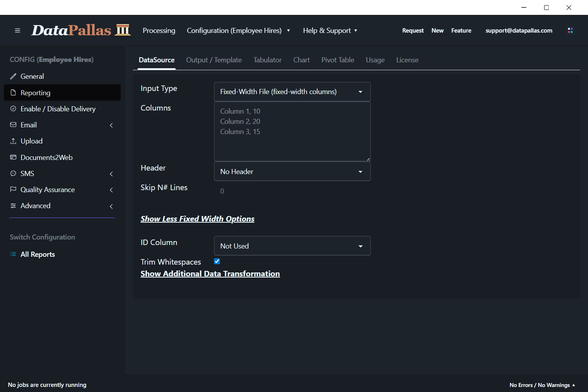Open the Processing menu item
The image size is (588, 392).
click(x=159, y=31)
